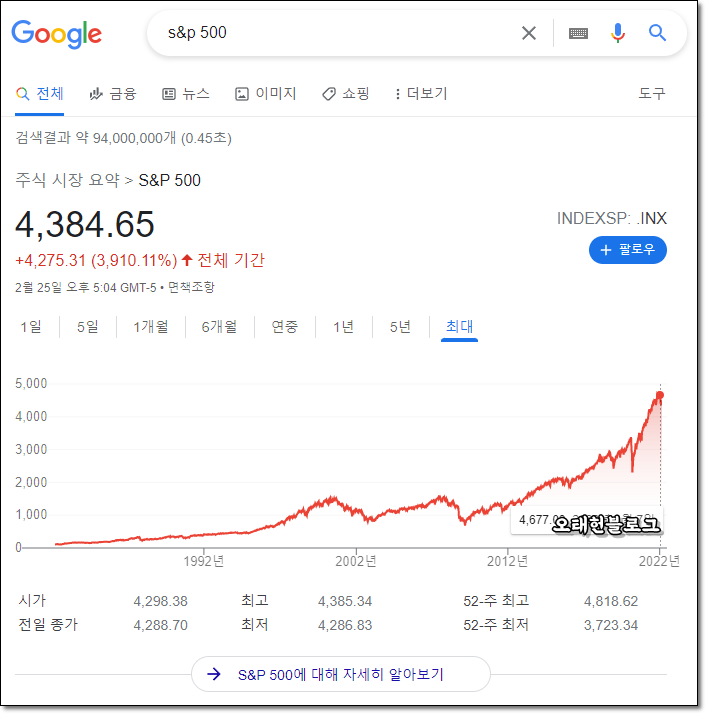Click the 52-주 최고 value 4,818.62

click(611, 601)
